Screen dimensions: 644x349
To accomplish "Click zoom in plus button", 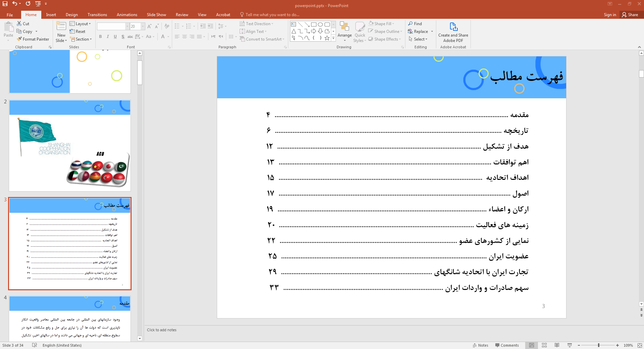I will [617, 345].
